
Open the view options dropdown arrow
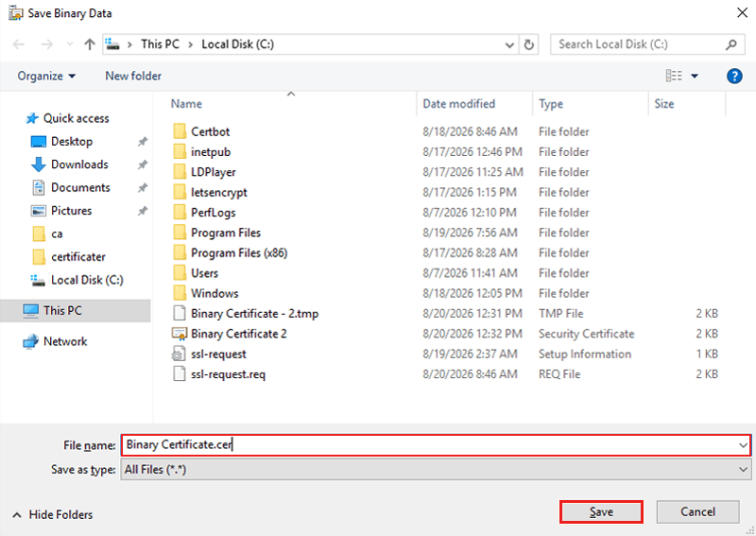click(695, 76)
